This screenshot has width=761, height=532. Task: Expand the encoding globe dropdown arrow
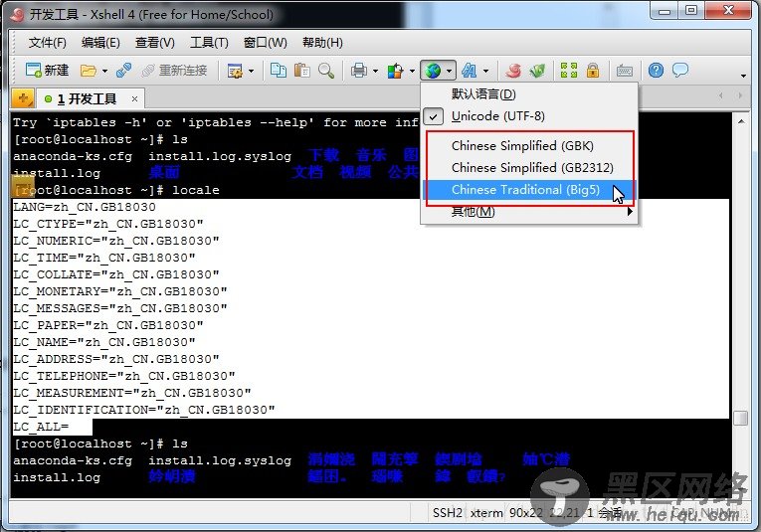[x=449, y=72]
